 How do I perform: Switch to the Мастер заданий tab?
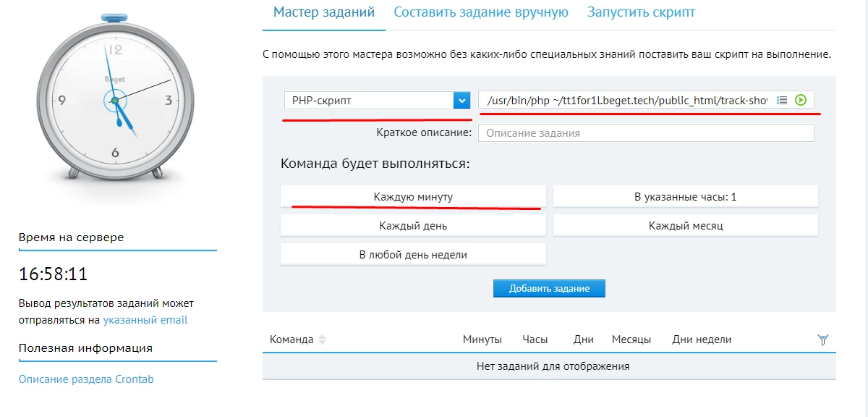click(324, 12)
